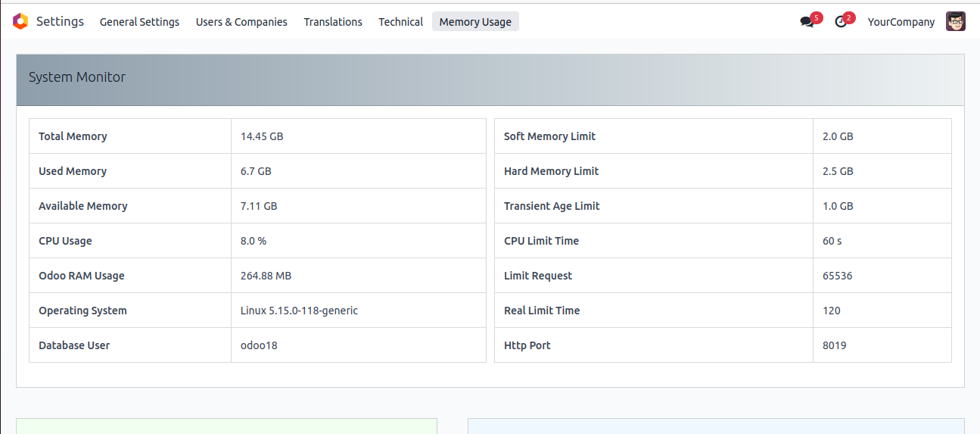The height and width of the screenshot is (434, 980).
Task: Open the chat messages icon
Action: [x=807, y=22]
